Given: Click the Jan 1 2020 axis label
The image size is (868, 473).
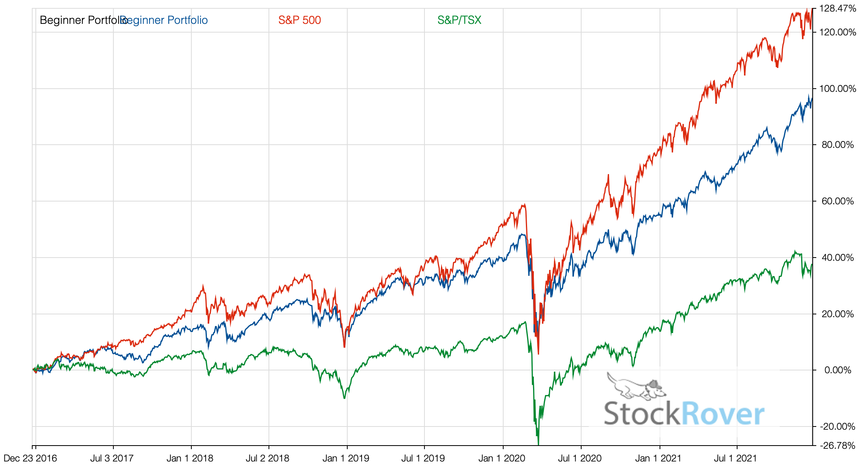Looking at the screenshot, I should pyautogui.click(x=502, y=458).
